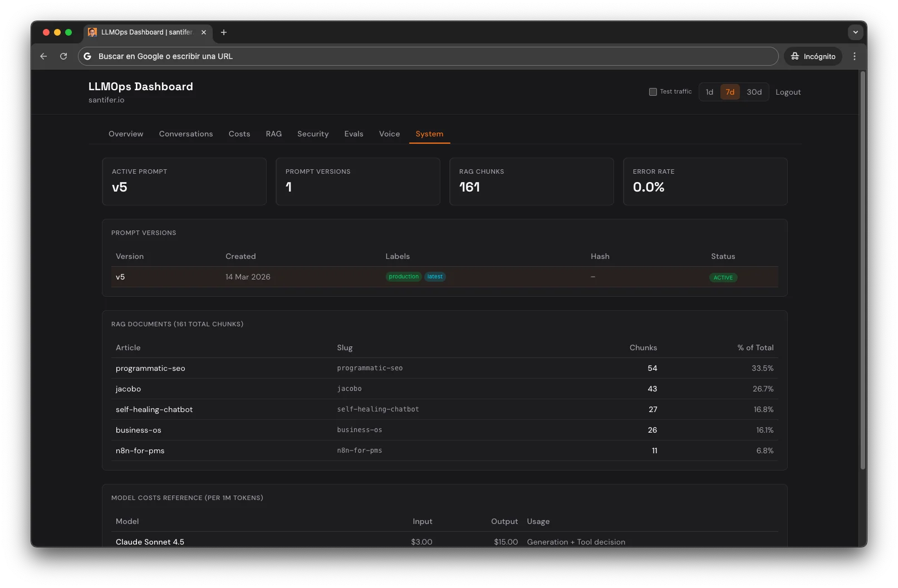
Task: Click the Incógnito mode indicator
Action: tap(812, 56)
